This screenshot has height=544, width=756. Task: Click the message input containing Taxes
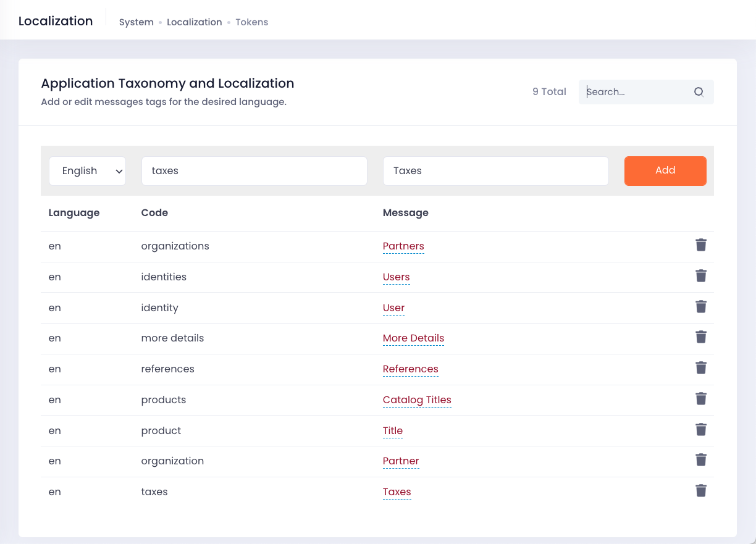(496, 171)
